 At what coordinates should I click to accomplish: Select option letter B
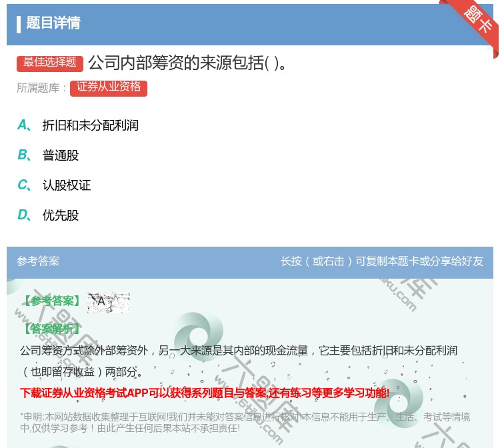click(x=23, y=155)
